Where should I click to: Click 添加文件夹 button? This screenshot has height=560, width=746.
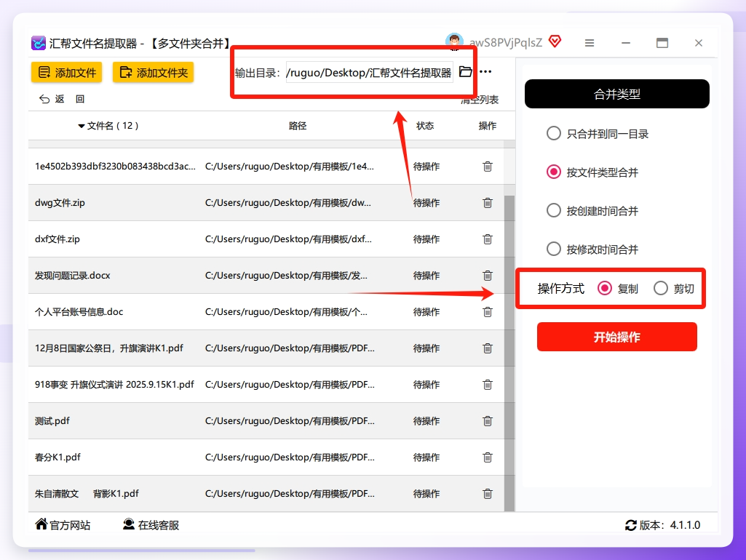[153, 72]
